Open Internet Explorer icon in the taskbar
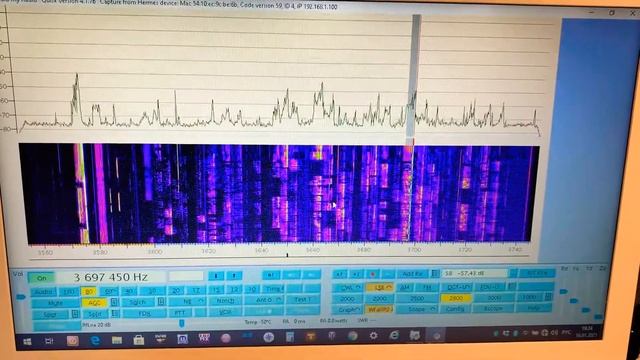 point(393,336)
